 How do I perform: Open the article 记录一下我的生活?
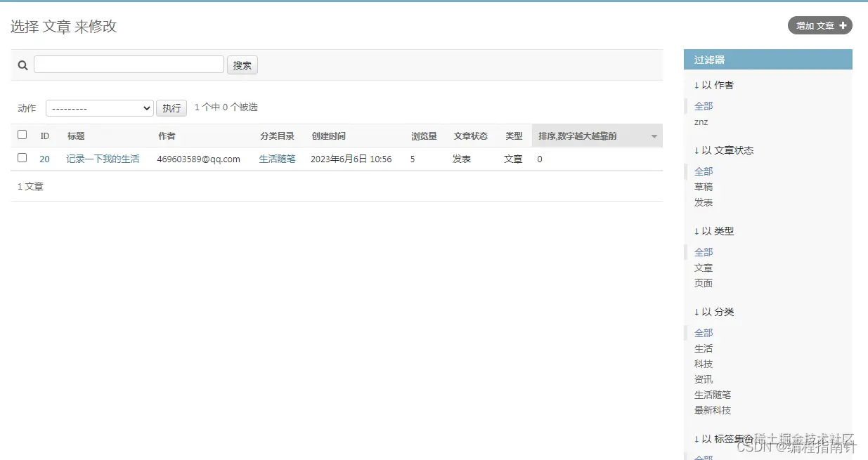tap(103, 159)
